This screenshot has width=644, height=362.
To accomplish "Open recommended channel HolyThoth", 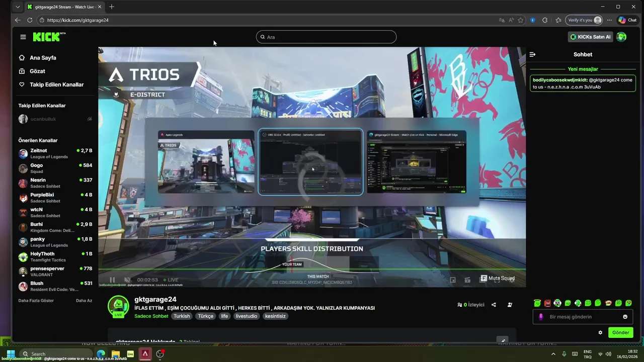I will [55, 256].
